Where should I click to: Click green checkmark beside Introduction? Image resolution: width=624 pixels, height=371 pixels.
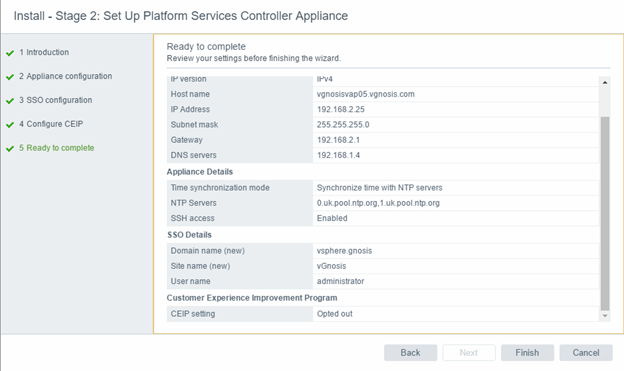tap(10, 53)
